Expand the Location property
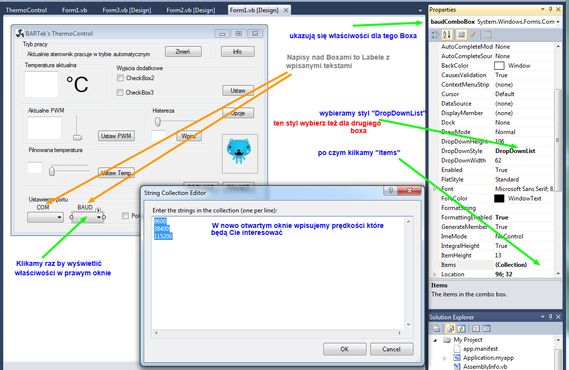This screenshot has height=370, width=569. click(x=434, y=275)
